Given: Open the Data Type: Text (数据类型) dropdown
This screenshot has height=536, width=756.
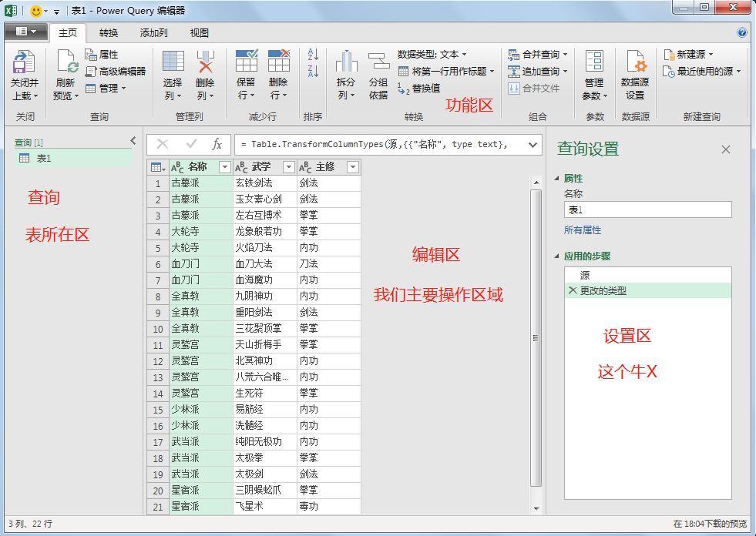Looking at the screenshot, I should coord(432,55).
